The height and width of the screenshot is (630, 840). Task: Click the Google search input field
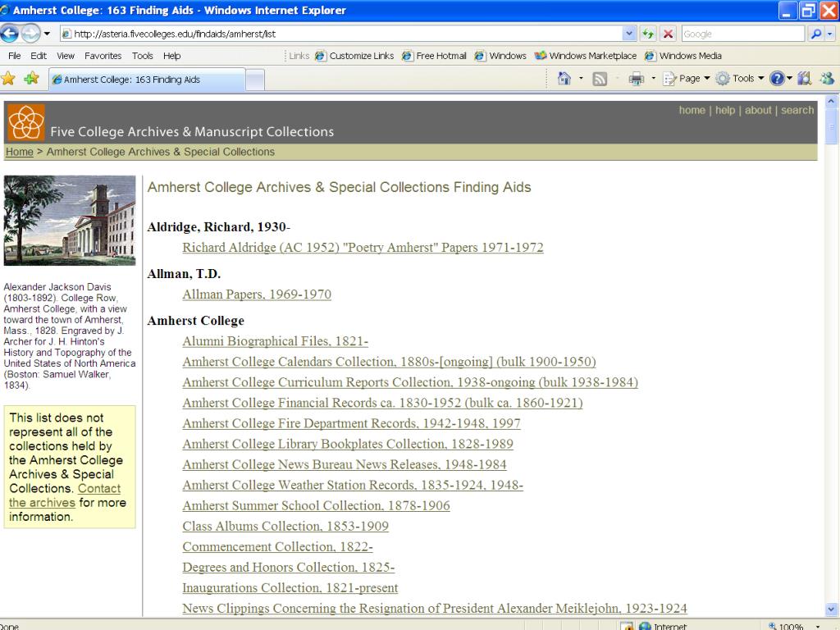(743, 34)
